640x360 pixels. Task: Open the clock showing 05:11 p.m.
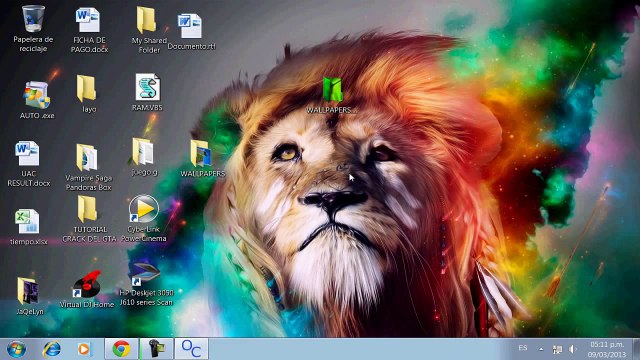[x=607, y=349]
